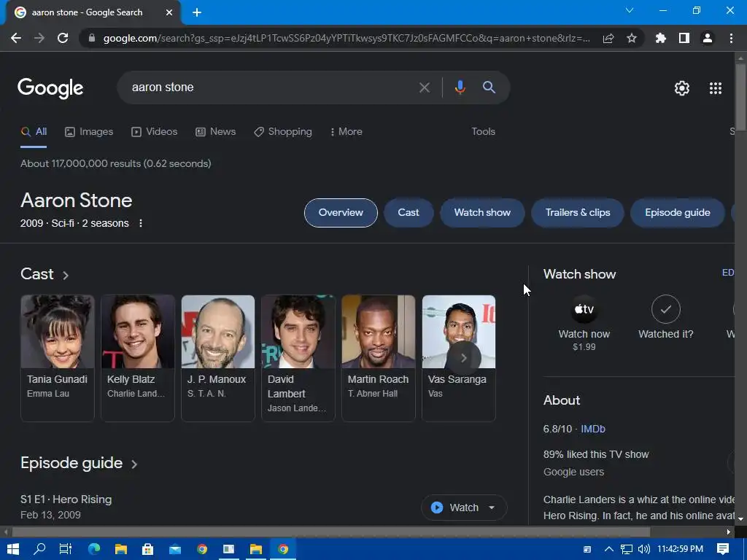
Task: Bookmark this page with the star icon
Action: pos(632,38)
